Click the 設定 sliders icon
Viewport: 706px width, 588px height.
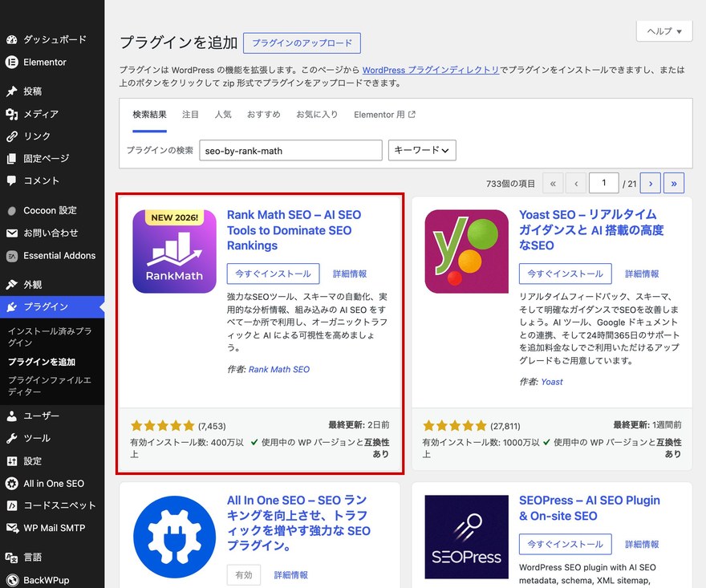coord(12,461)
